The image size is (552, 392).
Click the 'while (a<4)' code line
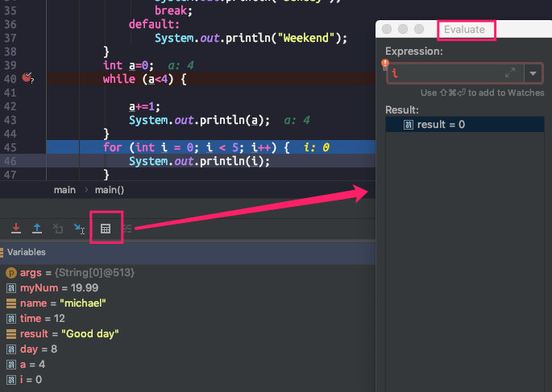[x=145, y=79]
